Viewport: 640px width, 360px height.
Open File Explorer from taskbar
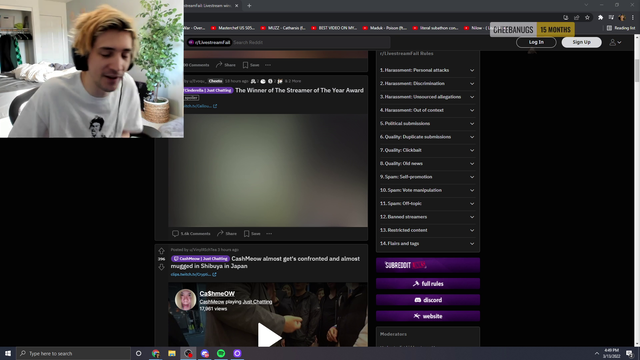point(172,353)
